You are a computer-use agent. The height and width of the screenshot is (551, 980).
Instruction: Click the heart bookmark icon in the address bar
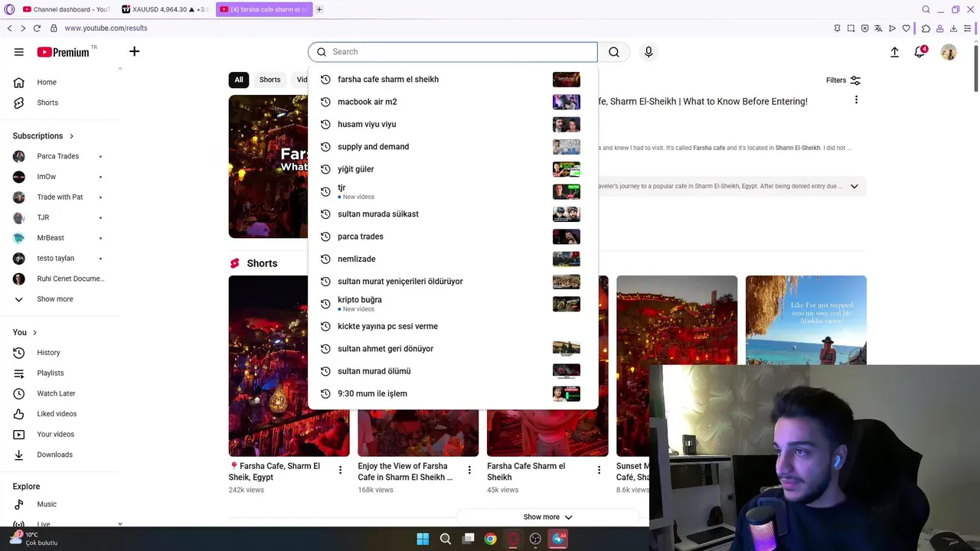tap(906, 28)
